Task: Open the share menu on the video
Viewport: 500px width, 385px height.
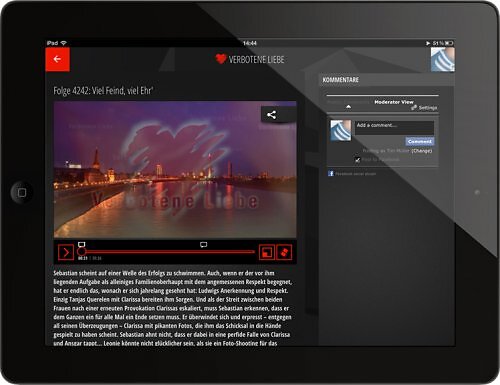Action: click(272, 115)
